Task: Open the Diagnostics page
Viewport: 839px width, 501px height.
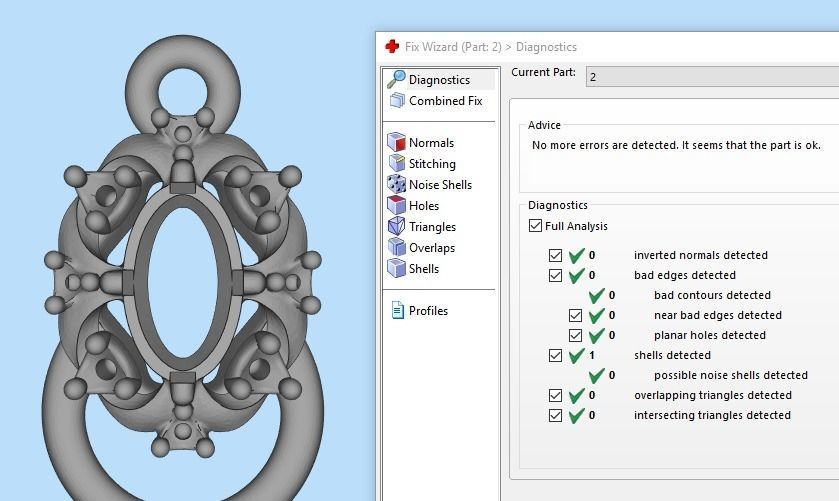Action: pyautogui.click(x=439, y=80)
